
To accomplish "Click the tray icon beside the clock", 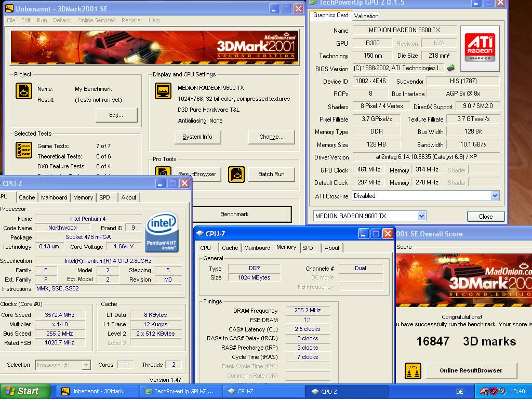I will pyautogui.click(x=502, y=391).
